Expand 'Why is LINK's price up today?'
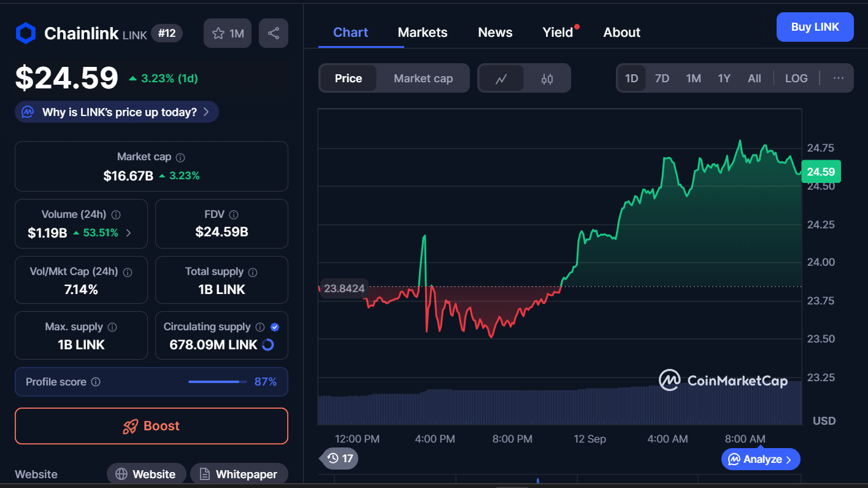 tap(117, 112)
